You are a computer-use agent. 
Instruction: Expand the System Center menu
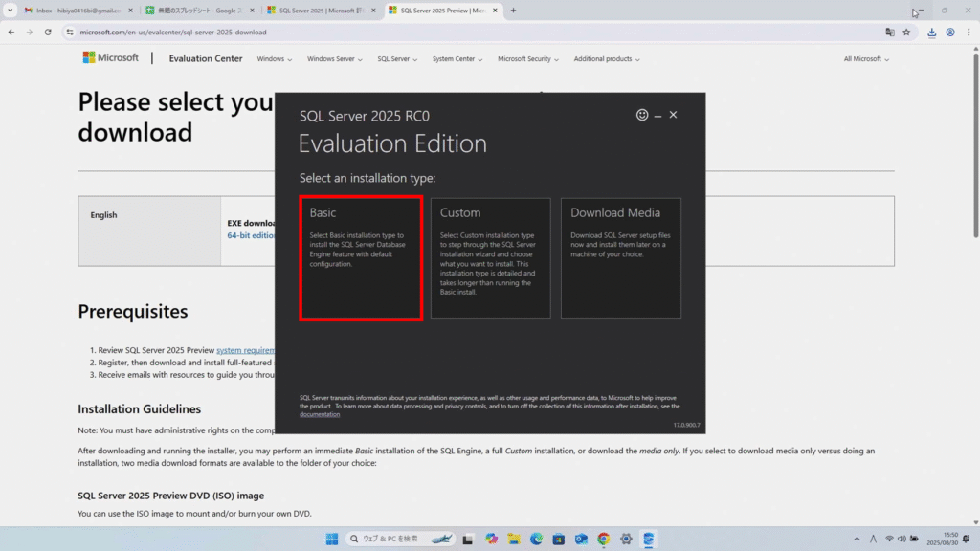point(457,58)
